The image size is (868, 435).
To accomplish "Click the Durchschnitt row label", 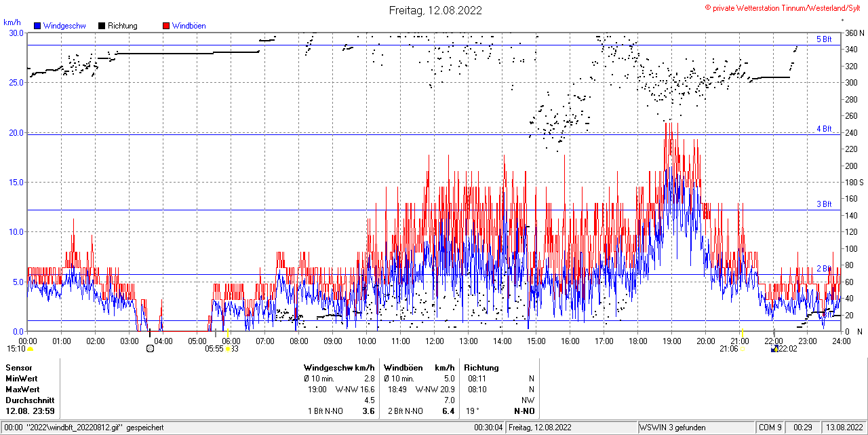I will coord(28,400).
